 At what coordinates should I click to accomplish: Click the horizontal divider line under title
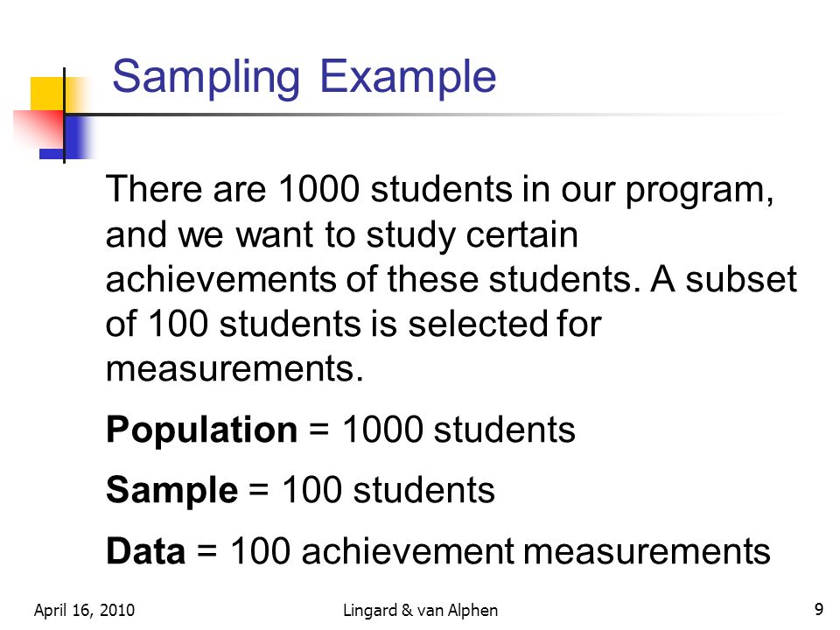point(423,114)
